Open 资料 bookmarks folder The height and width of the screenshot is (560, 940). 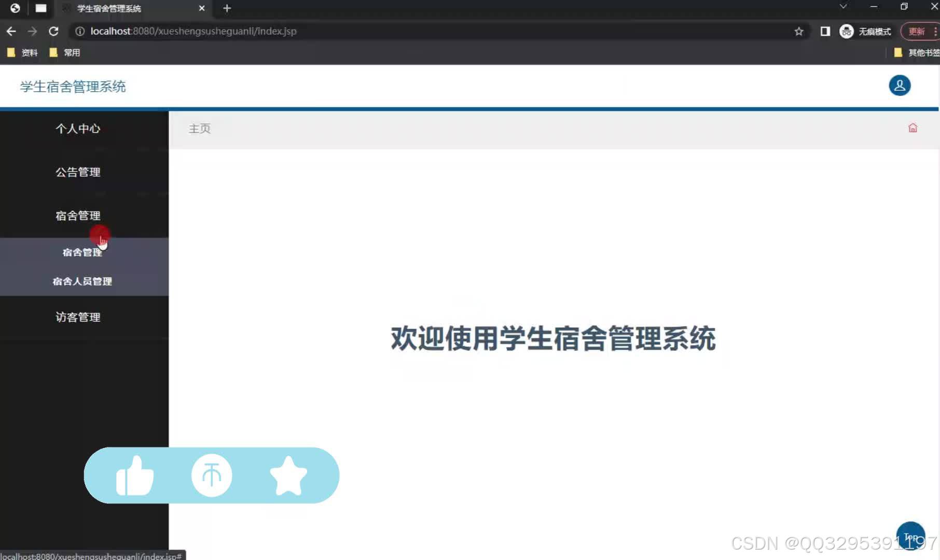point(22,52)
